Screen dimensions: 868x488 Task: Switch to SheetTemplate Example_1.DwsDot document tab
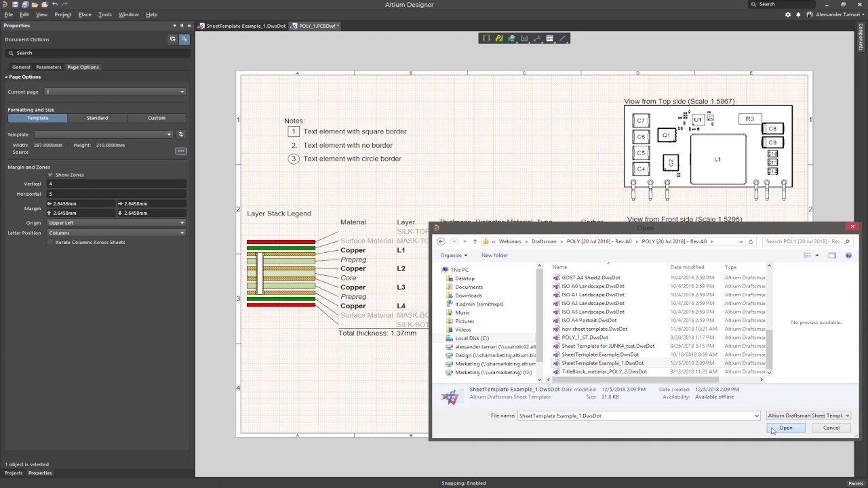(x=241, y=26)
